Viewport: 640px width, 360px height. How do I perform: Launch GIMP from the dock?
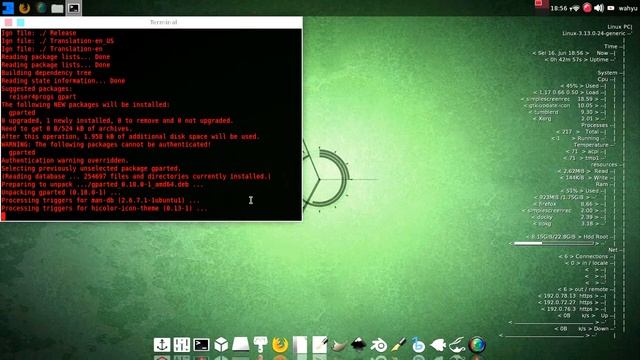pos(339,346)
